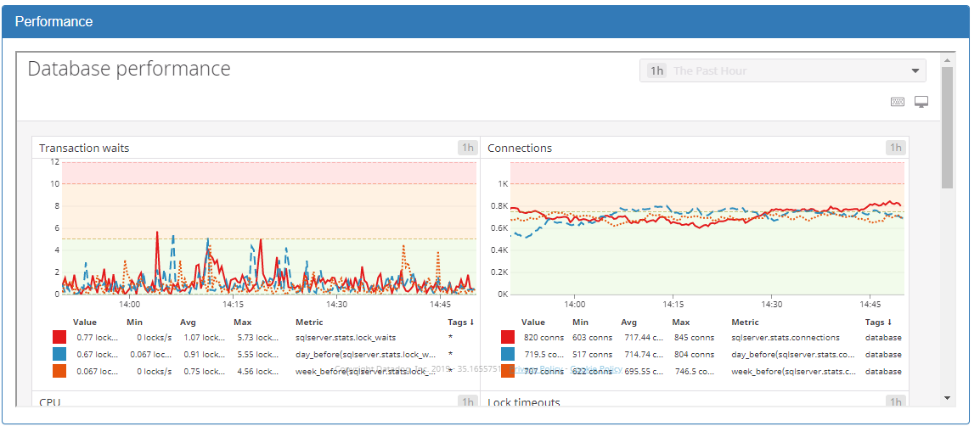Click the 845 conns max cell
This screenshot has width=980, height=432.
coord(694,338)
